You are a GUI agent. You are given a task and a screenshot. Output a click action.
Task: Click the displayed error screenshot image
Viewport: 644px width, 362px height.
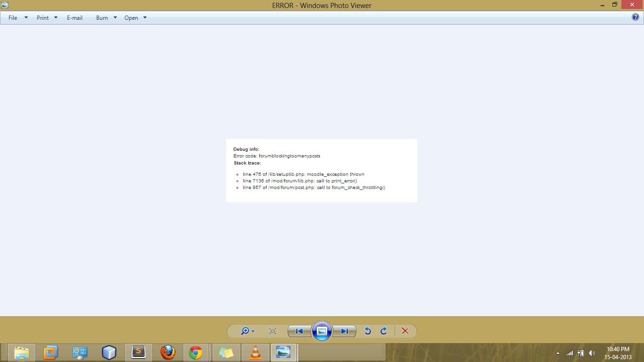(322, 171)
